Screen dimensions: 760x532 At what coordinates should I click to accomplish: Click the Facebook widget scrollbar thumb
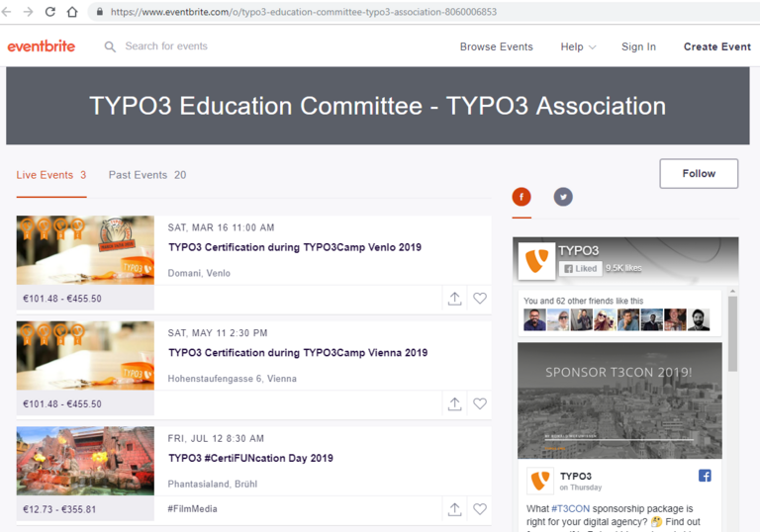coord(732,334)
